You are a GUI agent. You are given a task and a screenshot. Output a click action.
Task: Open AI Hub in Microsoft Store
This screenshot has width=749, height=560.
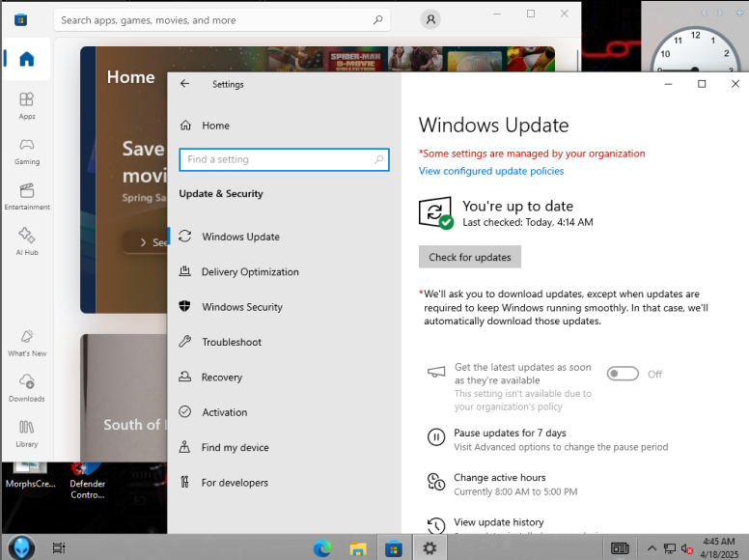coord(27,241)
